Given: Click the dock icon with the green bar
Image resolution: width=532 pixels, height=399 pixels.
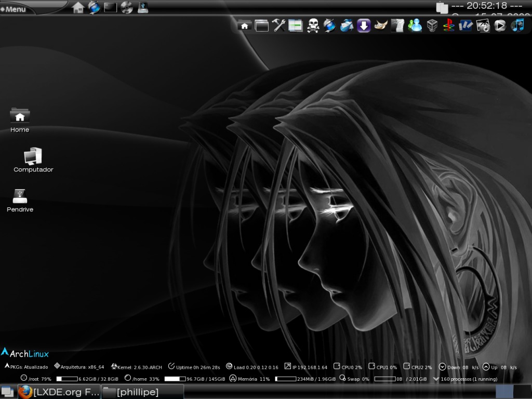Looking at the screenshot, I should click(296, 25).
